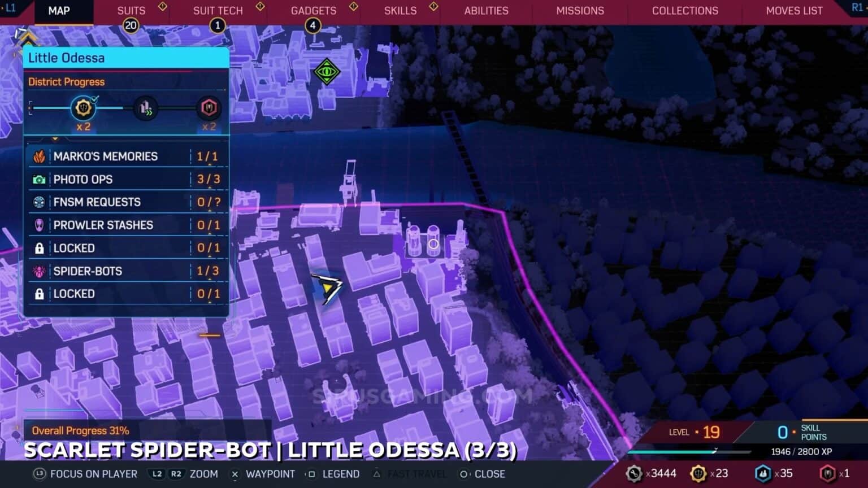Viewport: 868px width, 488px height.
Task: Open the MISSIONS tab
Action: pos(580,11)
